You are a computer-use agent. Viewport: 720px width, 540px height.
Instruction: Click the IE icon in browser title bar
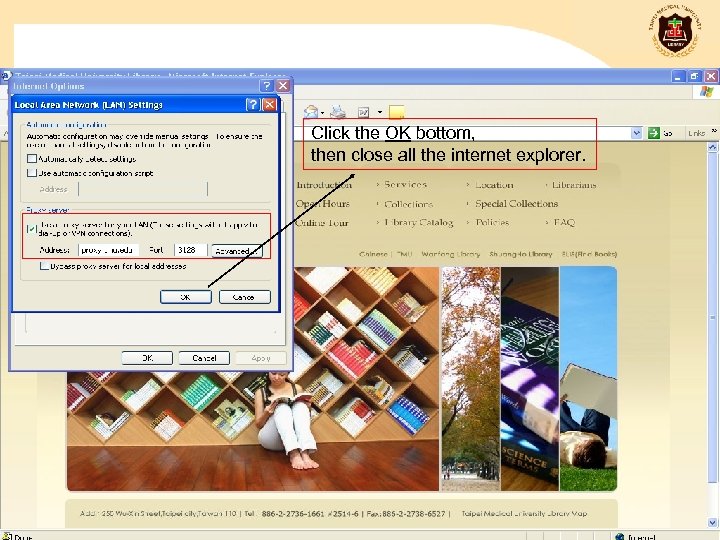[x=6, y=75]
